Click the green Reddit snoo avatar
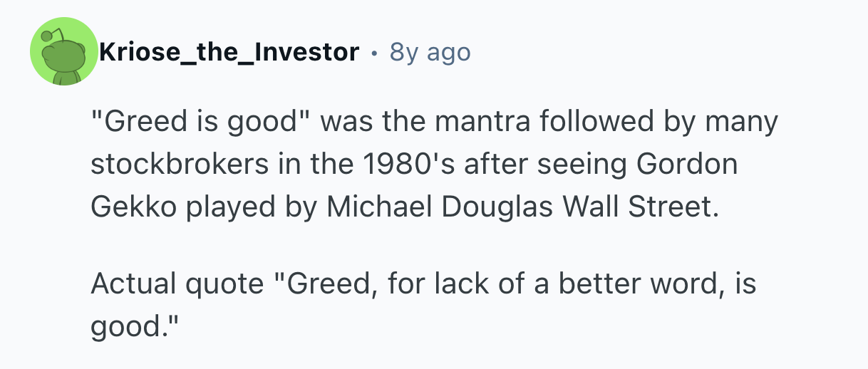Screen dimensions: 868x369 tap(63, 52)
